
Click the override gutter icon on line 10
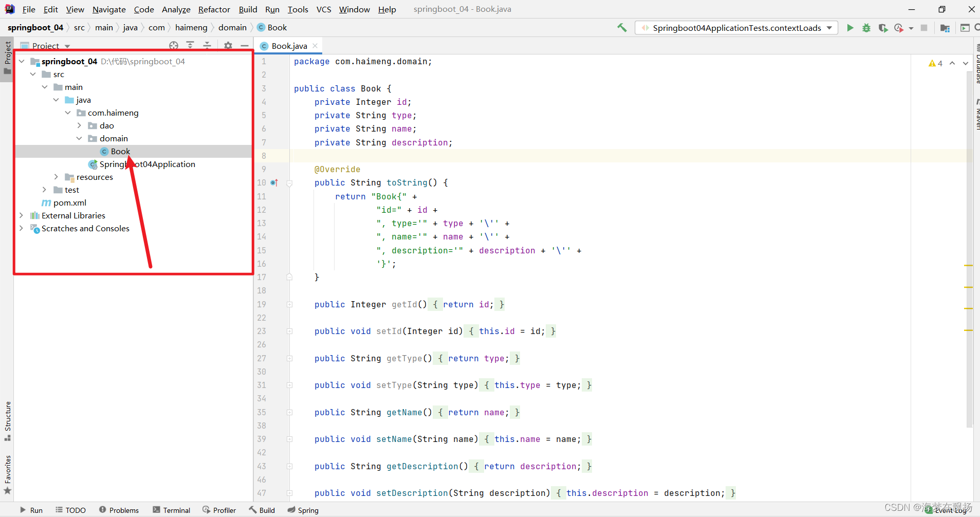click(274, 182)
